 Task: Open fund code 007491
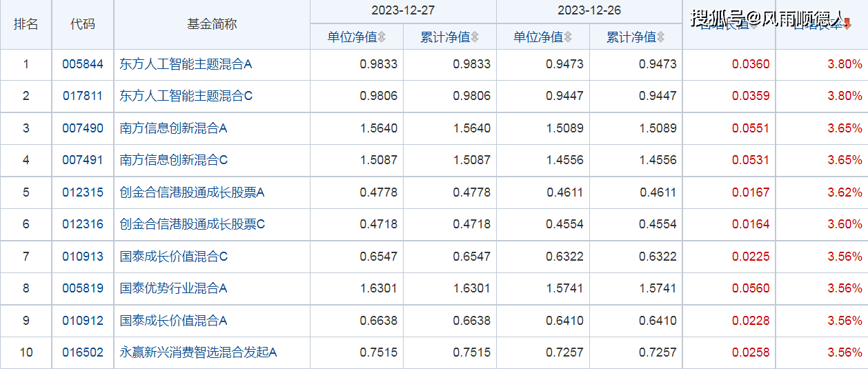(x=83, y=160)
